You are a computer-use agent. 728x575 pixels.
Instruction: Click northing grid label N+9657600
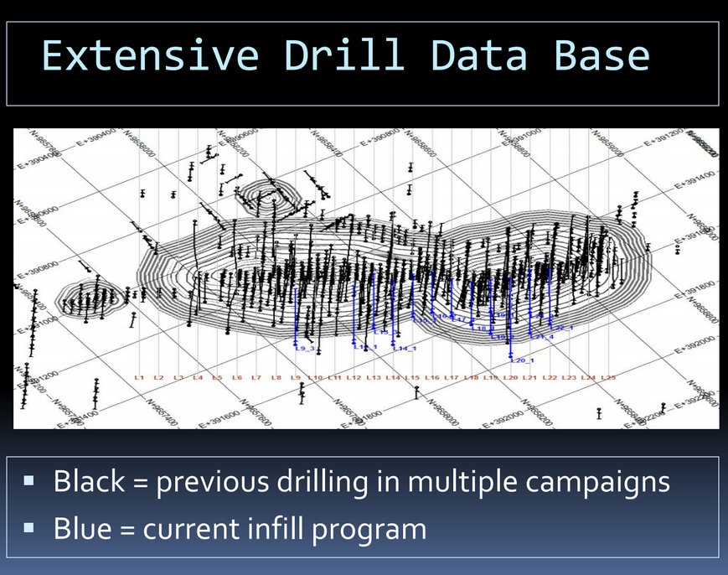point(256,412)
